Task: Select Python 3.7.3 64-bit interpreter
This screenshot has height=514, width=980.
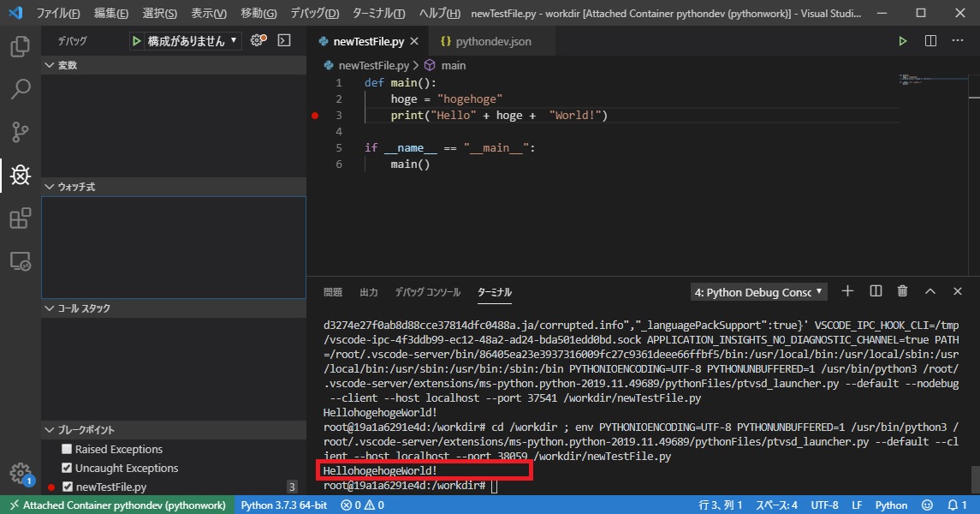Action: point(284,505)
